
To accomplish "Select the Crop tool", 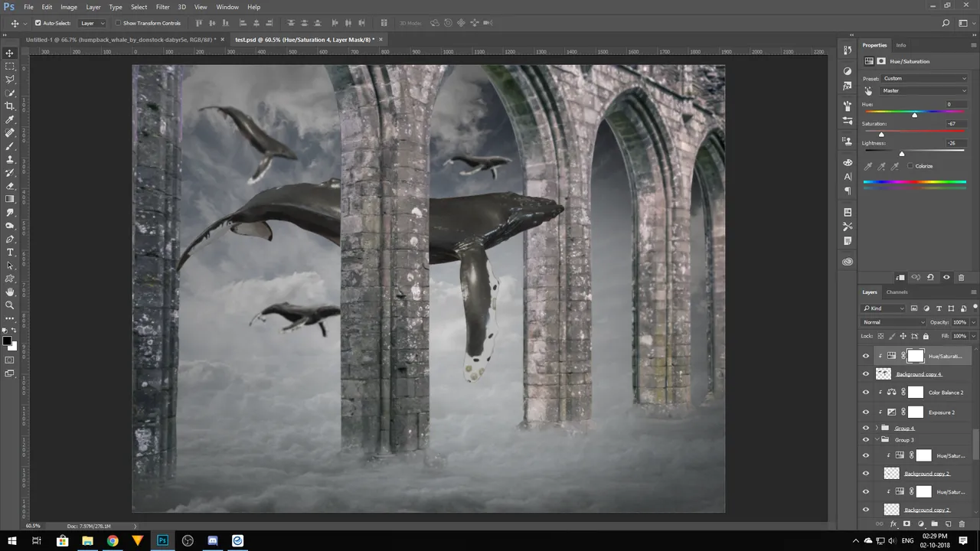I will point(10,106).
